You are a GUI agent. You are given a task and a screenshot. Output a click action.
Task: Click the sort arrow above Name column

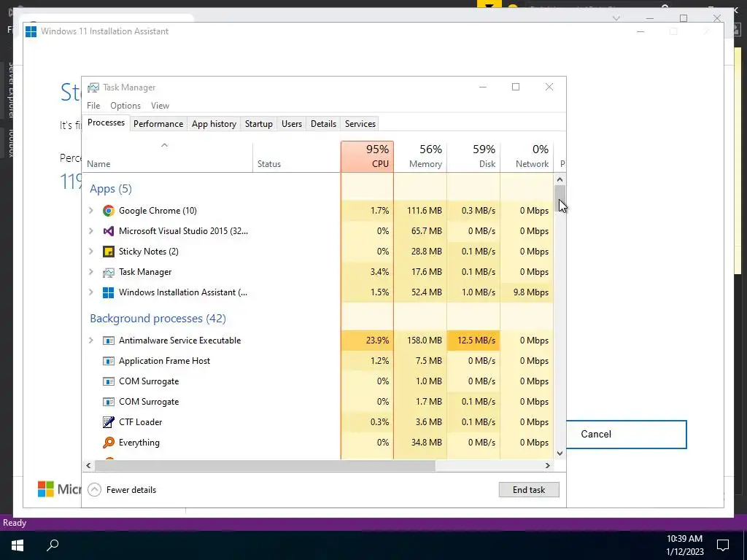coord(164,145)
